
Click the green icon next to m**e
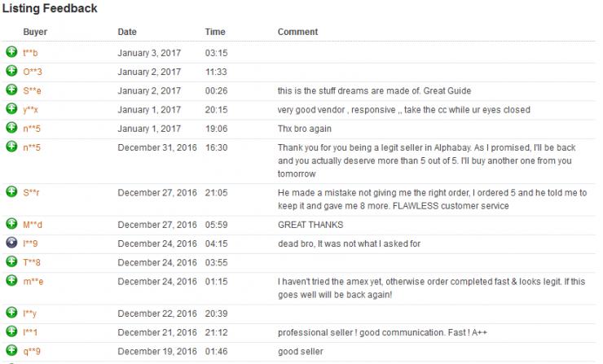click(x=11, y=281)
